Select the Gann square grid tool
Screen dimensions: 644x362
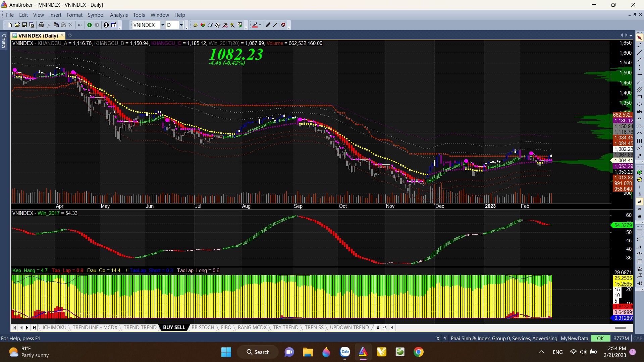[640, 261]
